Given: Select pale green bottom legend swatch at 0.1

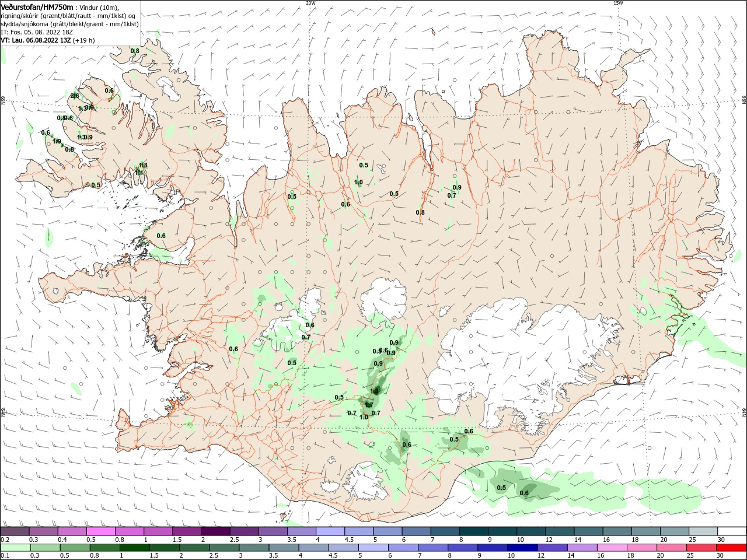Looking at the screenshot, I should click(x=15, y=548).
